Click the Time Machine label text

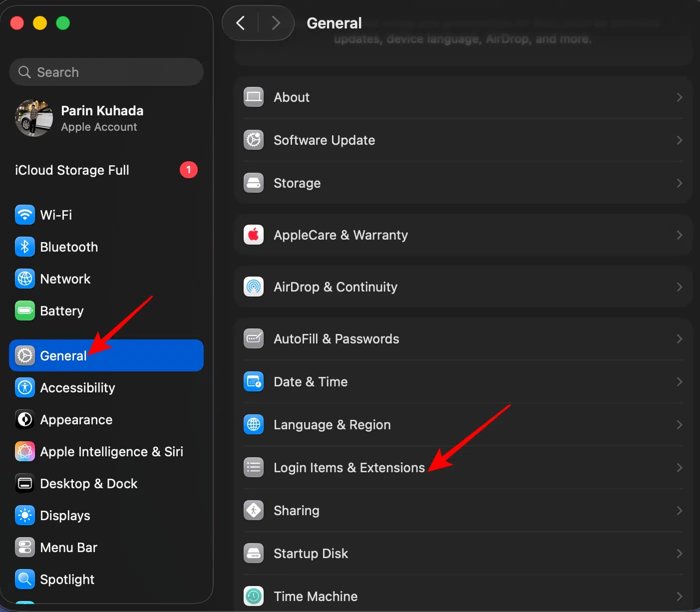click(x=316, y=597)
